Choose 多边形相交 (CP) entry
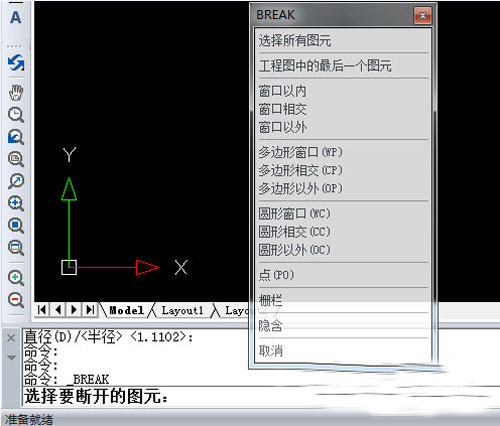500x426 pixels. coord(343,170)
